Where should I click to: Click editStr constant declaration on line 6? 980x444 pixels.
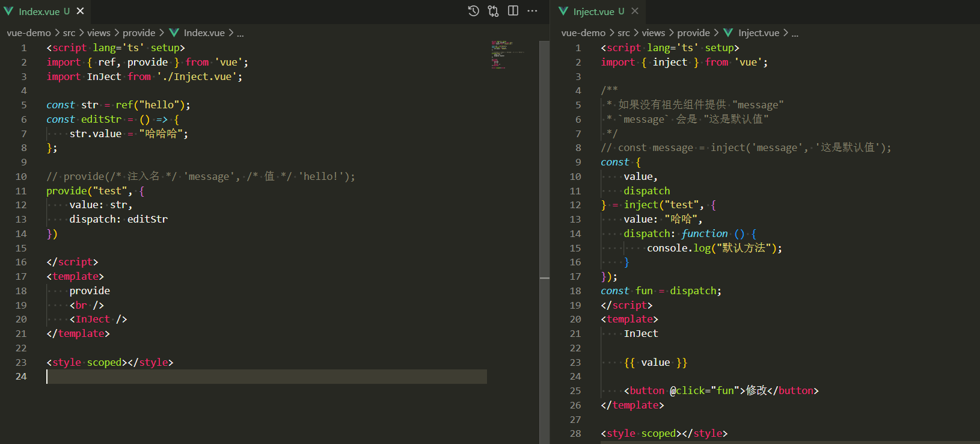[101, 120]
